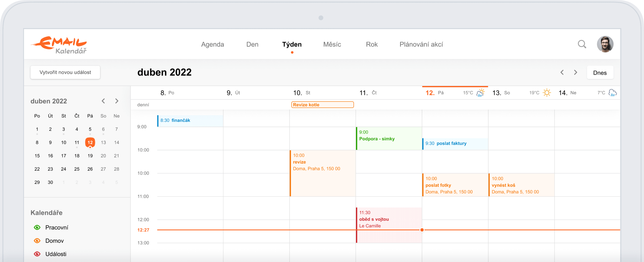Select the Týden view tab
Screen dimensions: 644x262
[292, 44]
